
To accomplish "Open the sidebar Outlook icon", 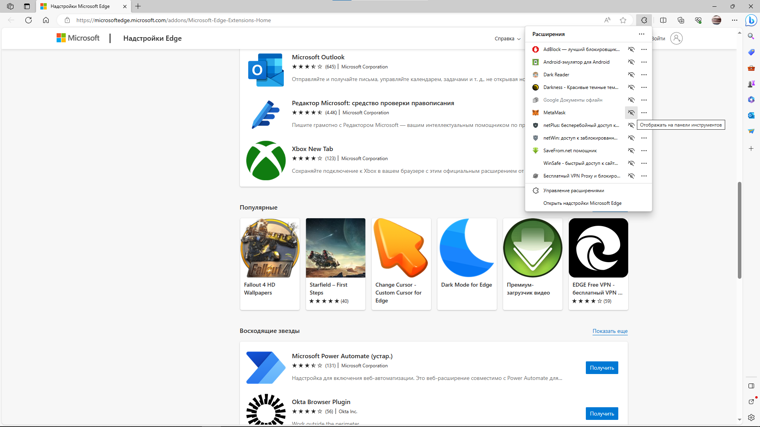I will pyautogui.click(x=751, y=115).
